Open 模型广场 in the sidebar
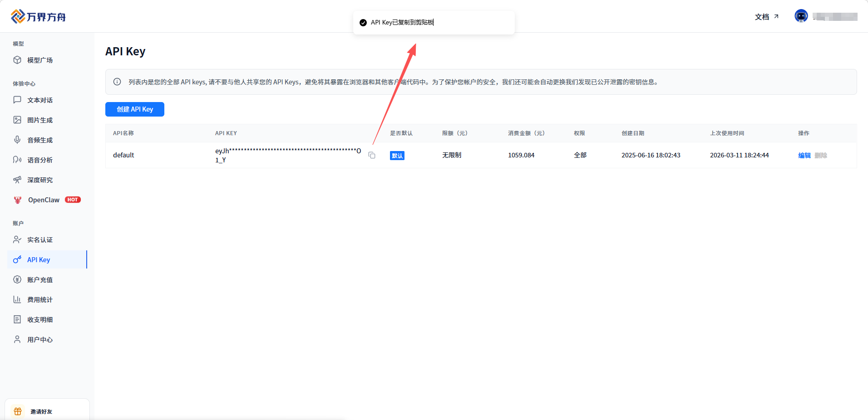 pos(39,60)
